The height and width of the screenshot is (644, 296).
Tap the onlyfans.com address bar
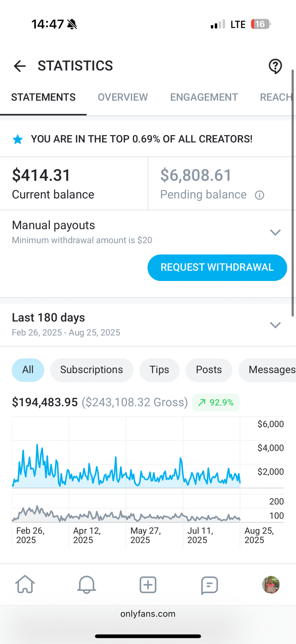[148, 614]
